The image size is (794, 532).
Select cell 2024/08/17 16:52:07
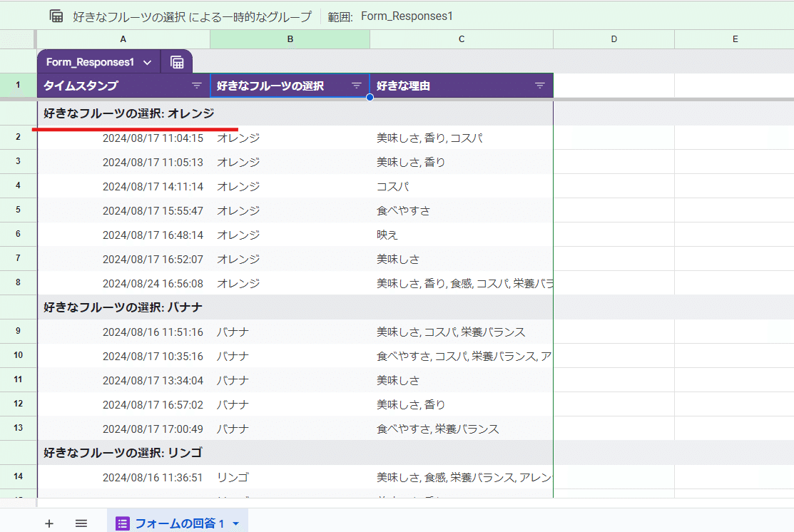123,259
